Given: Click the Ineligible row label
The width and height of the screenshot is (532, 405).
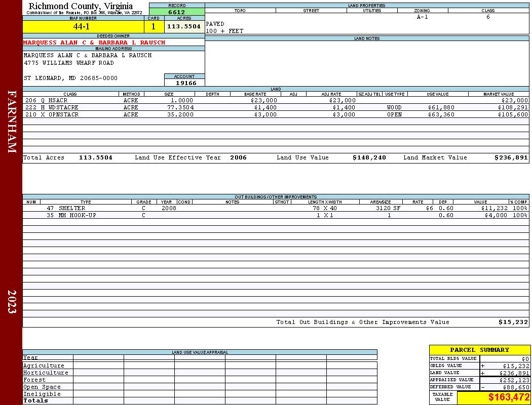Looking at the screenshot, I should [42, 394].
